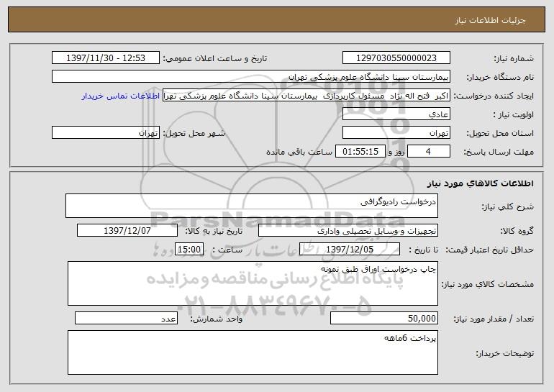
Task: Click the label مشخصات کالای مورد نیاز
Action: coord(488,284)
